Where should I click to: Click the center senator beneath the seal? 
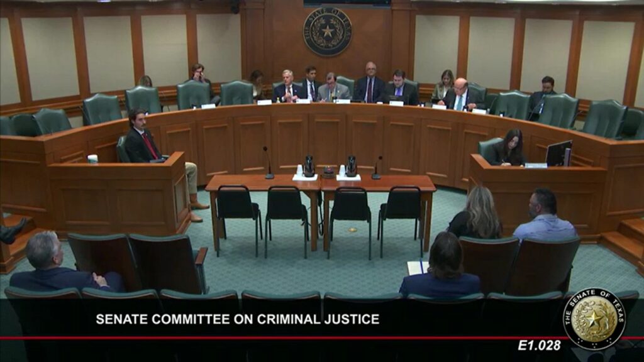pos(332,87)
